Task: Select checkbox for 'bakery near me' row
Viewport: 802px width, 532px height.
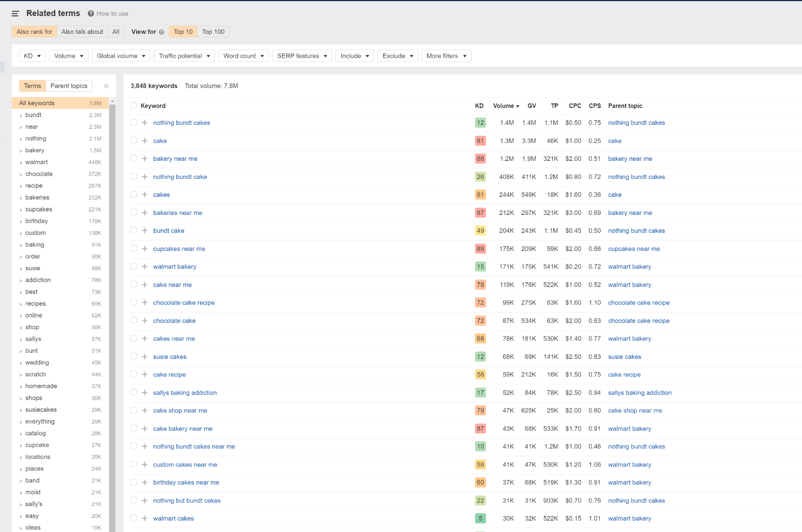Action: click(x=134, y=158)
